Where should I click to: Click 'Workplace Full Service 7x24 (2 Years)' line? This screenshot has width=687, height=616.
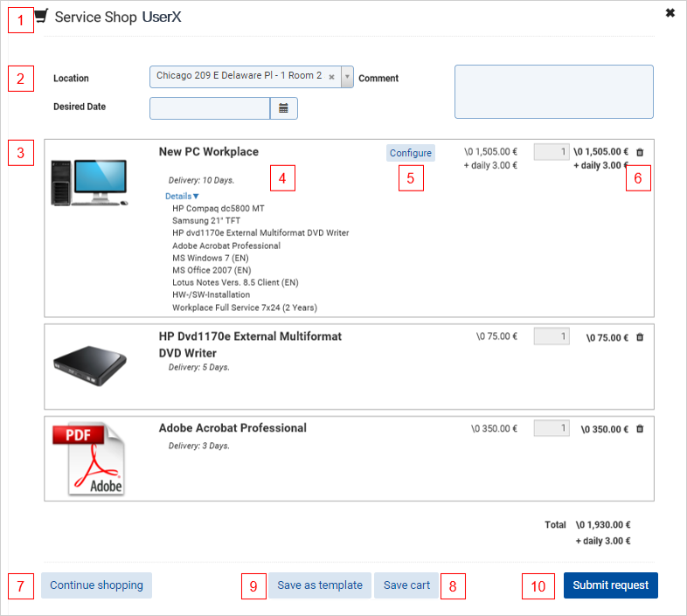245,308
